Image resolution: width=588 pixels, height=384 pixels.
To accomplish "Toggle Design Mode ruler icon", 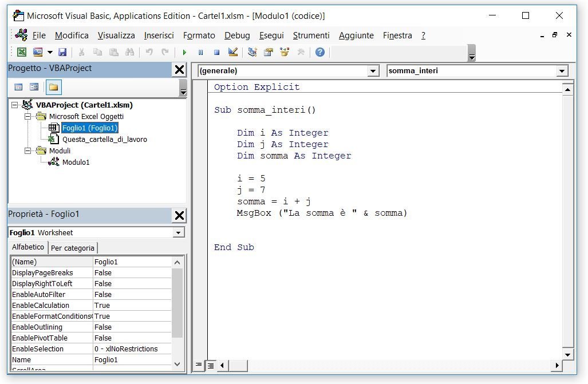I will tap(233, 52).
